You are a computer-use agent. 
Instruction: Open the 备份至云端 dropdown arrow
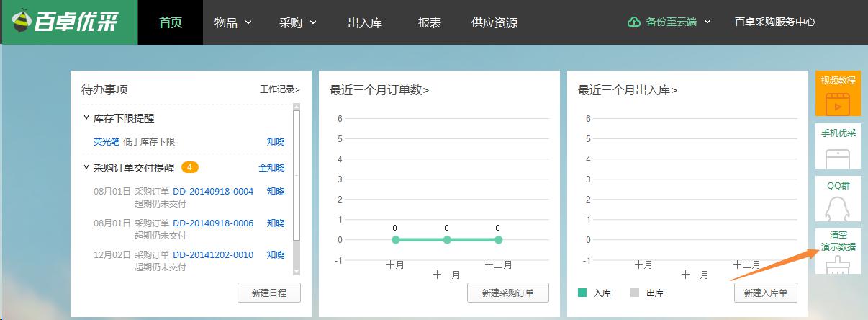pyautogui.click(x=707, y=22)
